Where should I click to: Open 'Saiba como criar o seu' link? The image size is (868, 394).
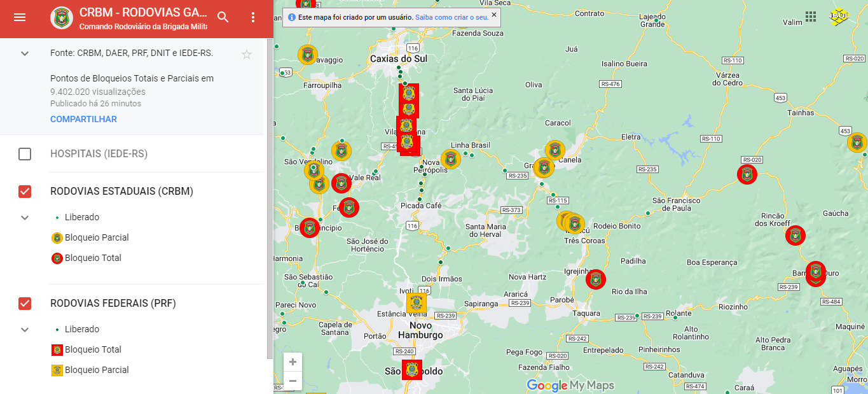coord(451,18)
